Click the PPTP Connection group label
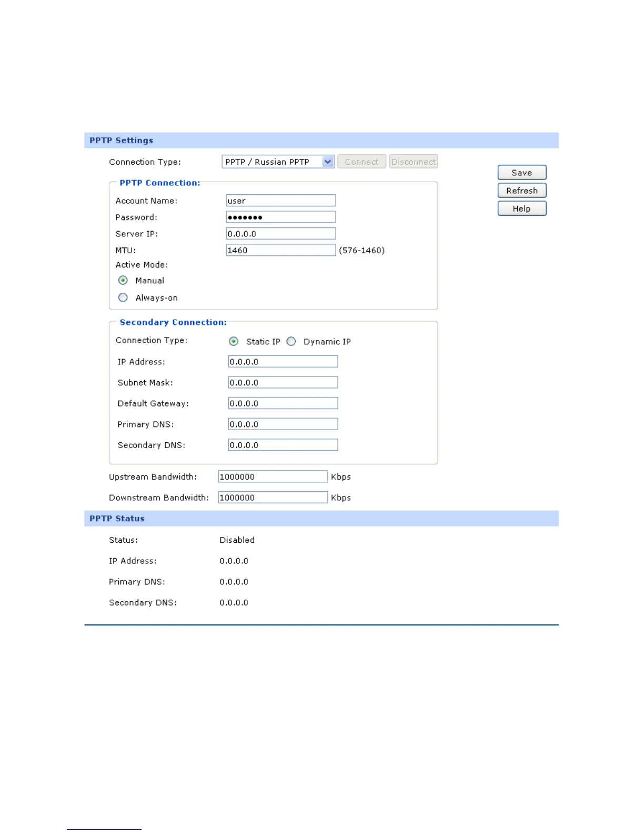The height and width of the screenshot is (834, 644). tap(160, 183)
